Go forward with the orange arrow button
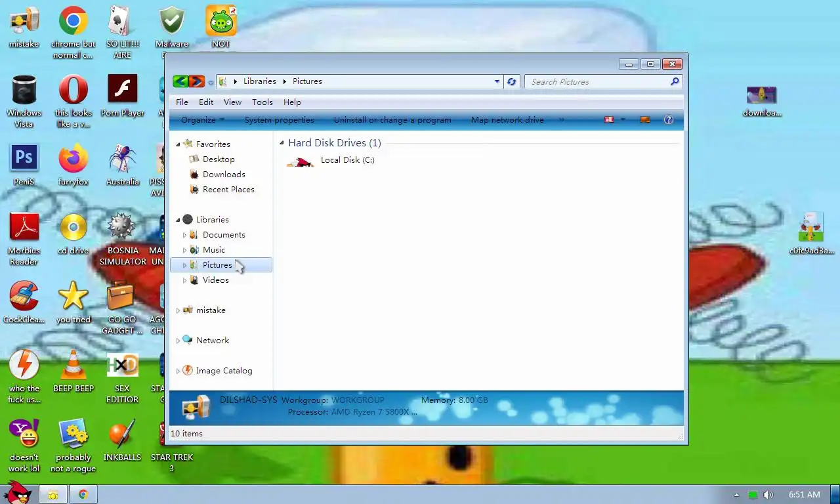The height and width of the screenshot is (504, 840). [x=197, y=81]
